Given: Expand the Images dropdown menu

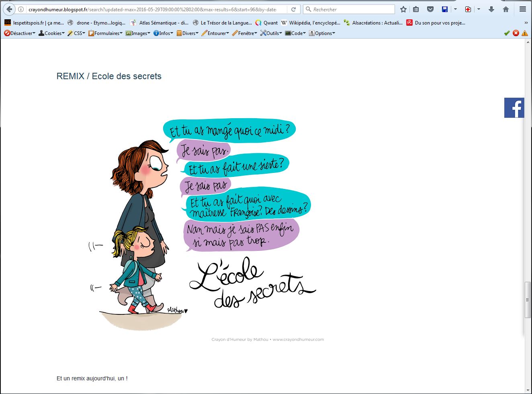Looking at the screenshot, I should pos(138,33).
